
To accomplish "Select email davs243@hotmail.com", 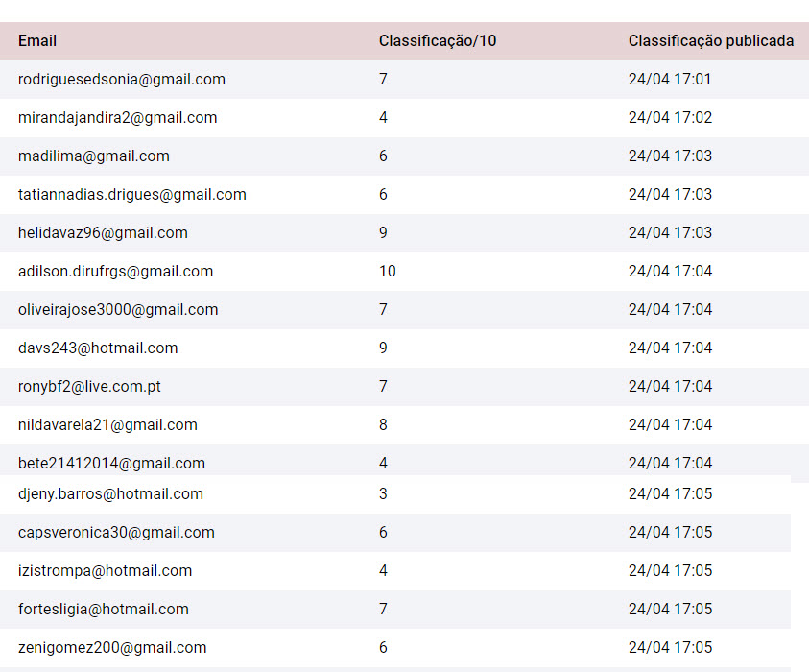I will tap(98, 348).
